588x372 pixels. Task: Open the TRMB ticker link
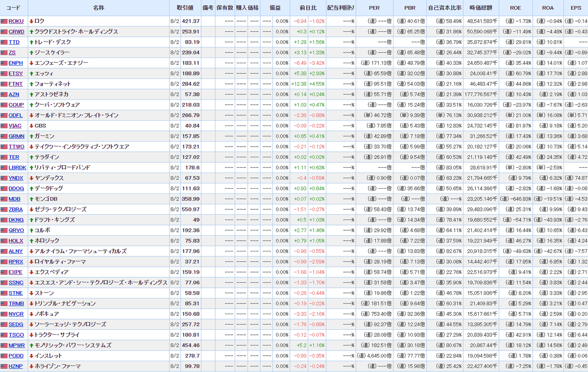click(16, 304)
